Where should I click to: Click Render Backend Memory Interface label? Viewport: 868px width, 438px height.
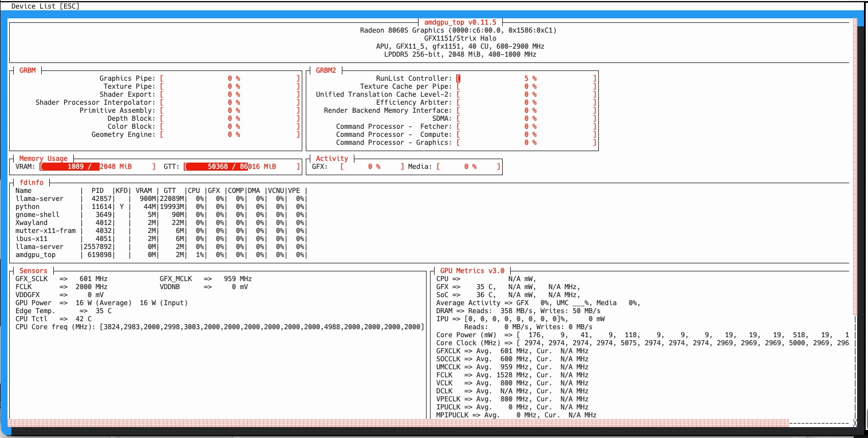click(x=388, y=111)
